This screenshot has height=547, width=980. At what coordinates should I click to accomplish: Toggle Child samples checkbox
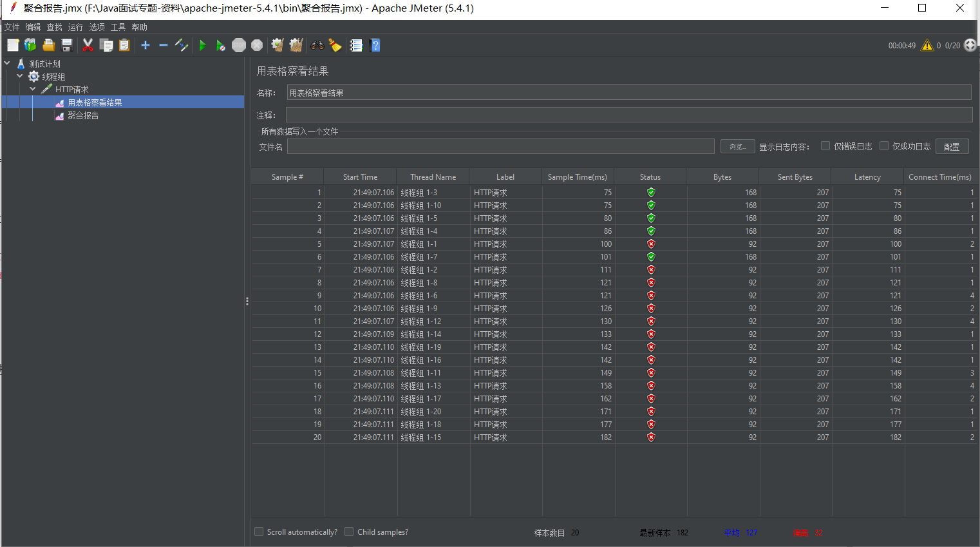(x=349, y=532)
